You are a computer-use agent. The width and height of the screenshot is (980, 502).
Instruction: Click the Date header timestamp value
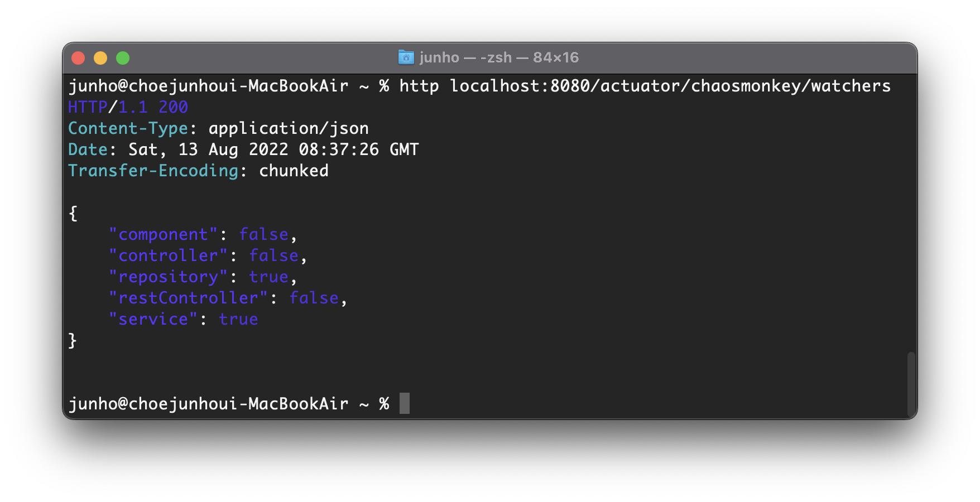point(273,149)
